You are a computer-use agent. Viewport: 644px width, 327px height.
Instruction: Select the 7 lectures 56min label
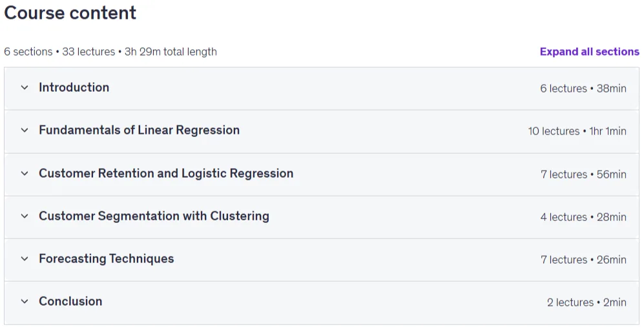pos(583,174)
